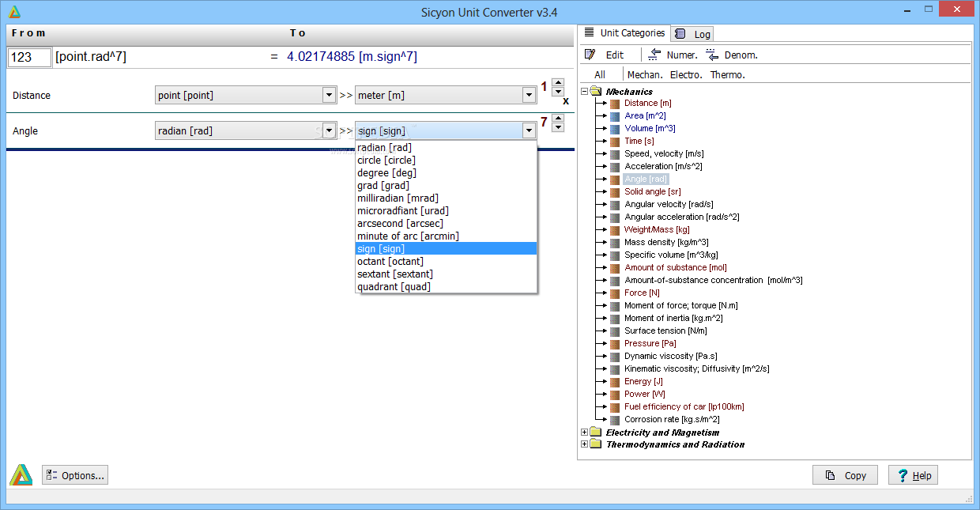This screenshot has width=980, height=510.
Task: Click the Angular velocity tree icon
Action: pos(614,204)
